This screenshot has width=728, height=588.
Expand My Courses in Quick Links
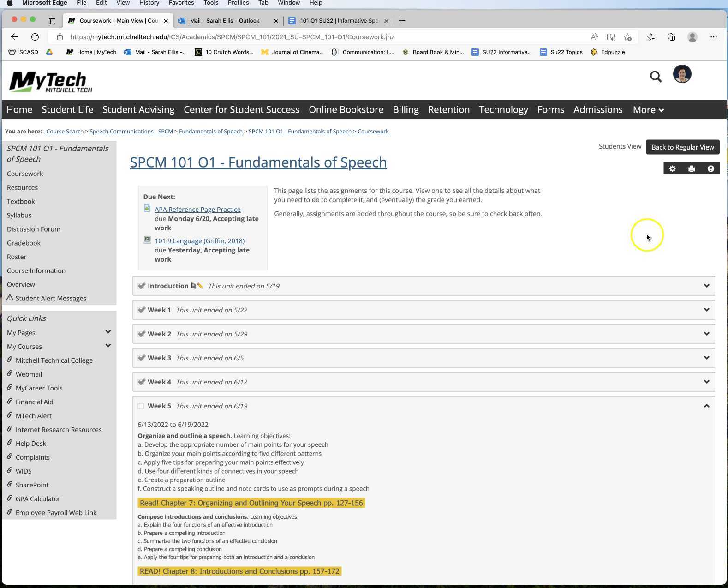pyautogui.click(x=108, y=346)
